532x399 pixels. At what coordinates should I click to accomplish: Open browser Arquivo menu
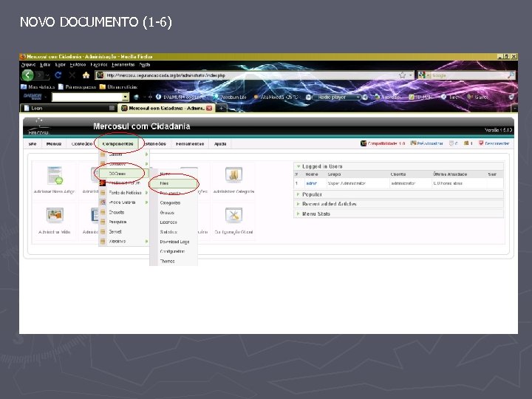point(29,64)
